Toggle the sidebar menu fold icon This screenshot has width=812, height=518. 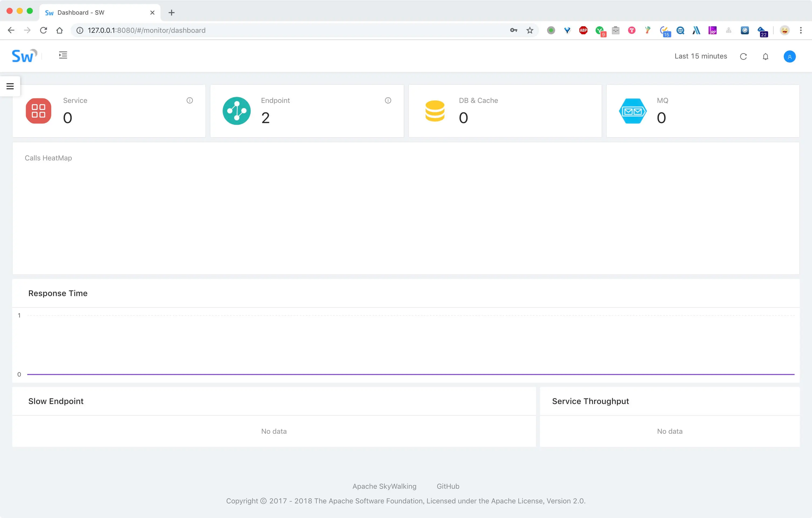(63, 55)
